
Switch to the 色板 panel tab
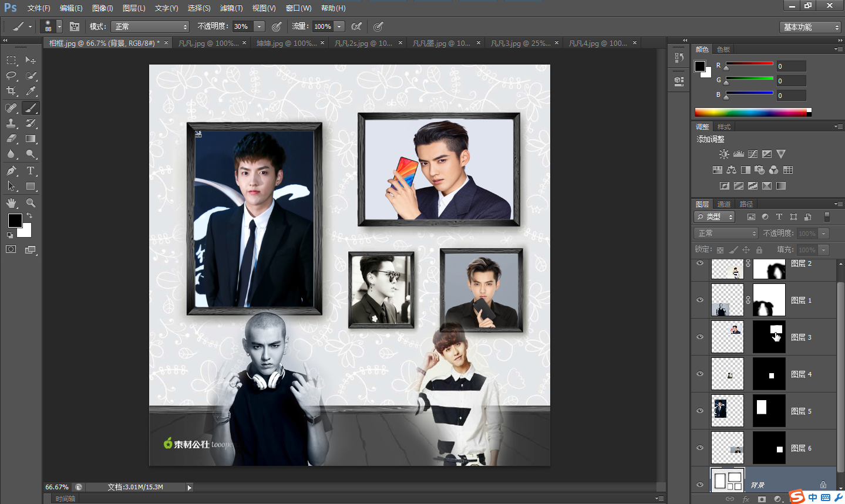[723, 49]
